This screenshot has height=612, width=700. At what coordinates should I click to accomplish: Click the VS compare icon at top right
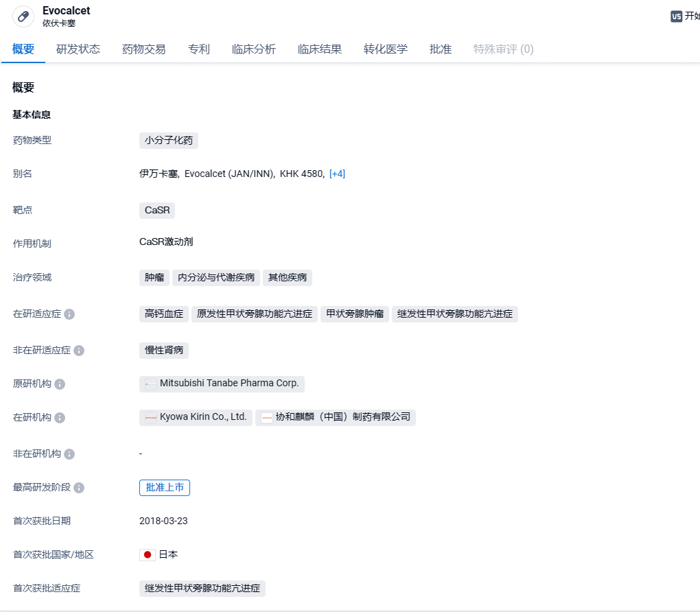[677, 16]
